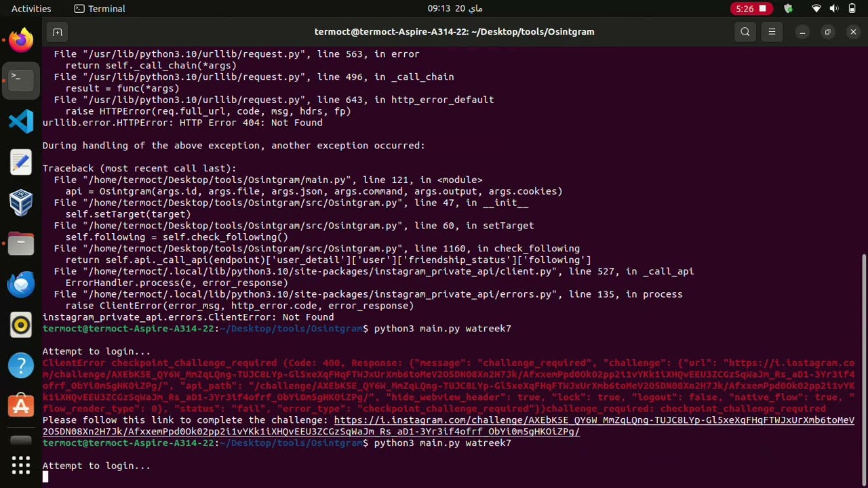Open the volume speaker indicator

click(833, 9)
